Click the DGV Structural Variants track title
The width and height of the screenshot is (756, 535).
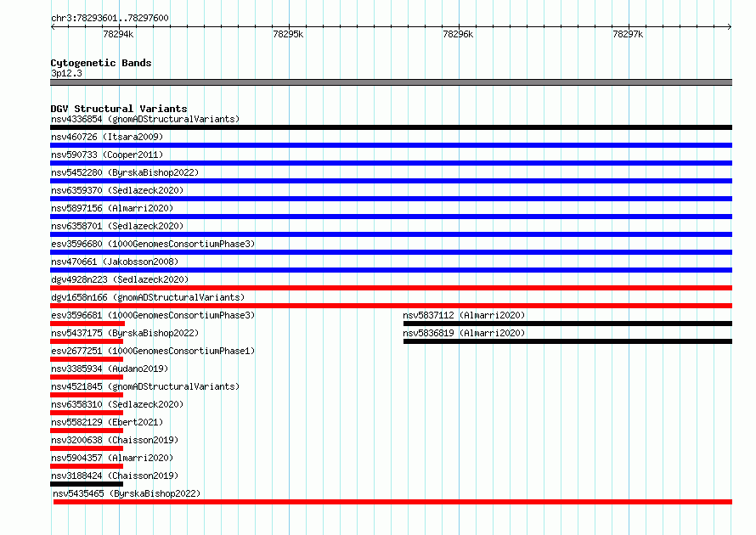pos(119,109)
